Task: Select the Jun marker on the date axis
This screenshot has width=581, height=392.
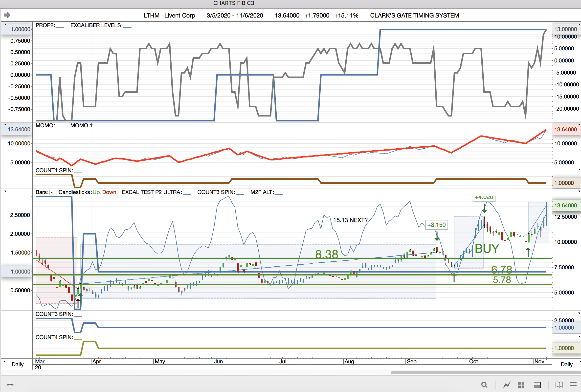Action: point(218,362)
